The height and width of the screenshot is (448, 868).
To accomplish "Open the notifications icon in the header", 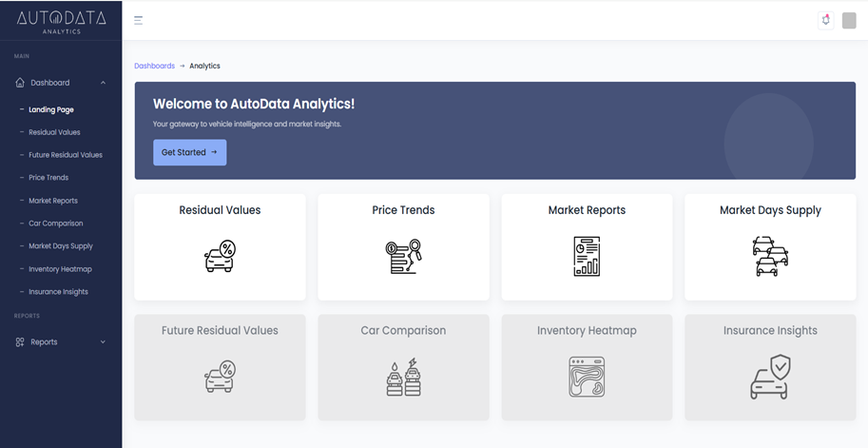I will click(x=825, y=20).
